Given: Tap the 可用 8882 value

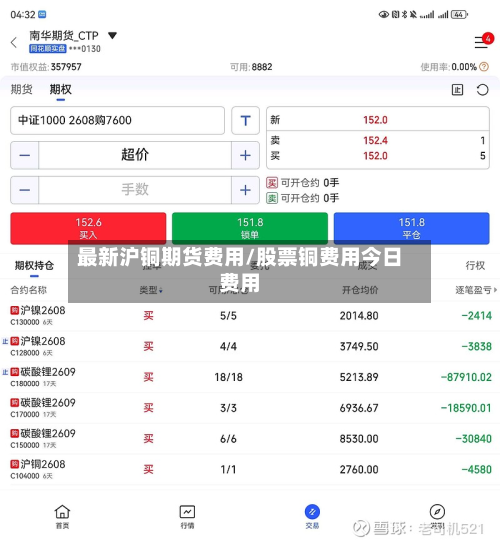Looking at the screenshot, I should [262, 67].
